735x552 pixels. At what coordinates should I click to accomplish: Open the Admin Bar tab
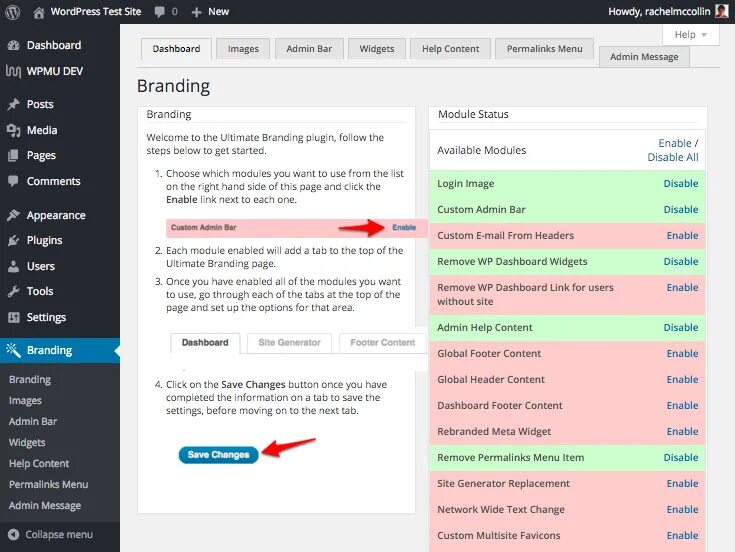coord(309,49)
